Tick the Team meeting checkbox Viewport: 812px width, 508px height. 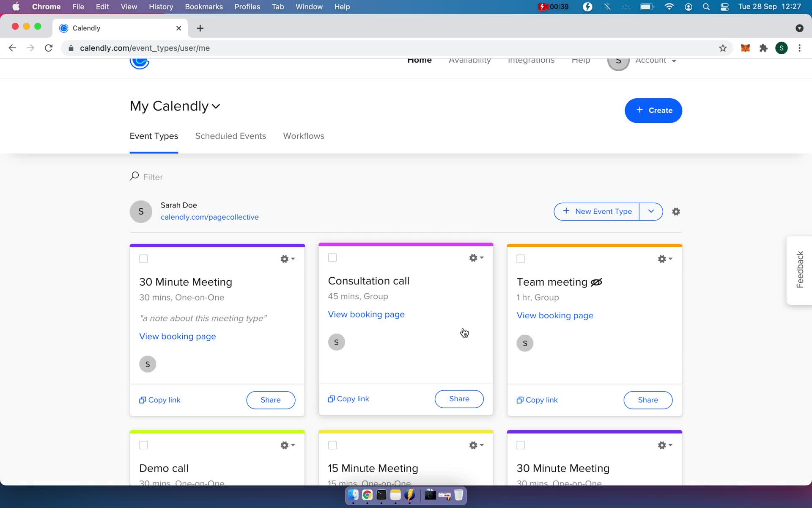[x=521, y=259]
